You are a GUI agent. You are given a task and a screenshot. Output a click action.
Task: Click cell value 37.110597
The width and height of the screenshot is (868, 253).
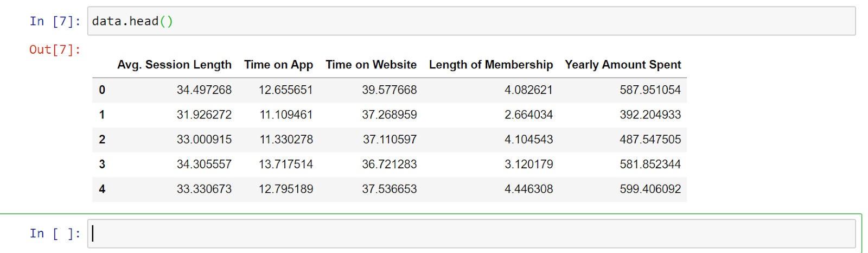tap(390, 140)
